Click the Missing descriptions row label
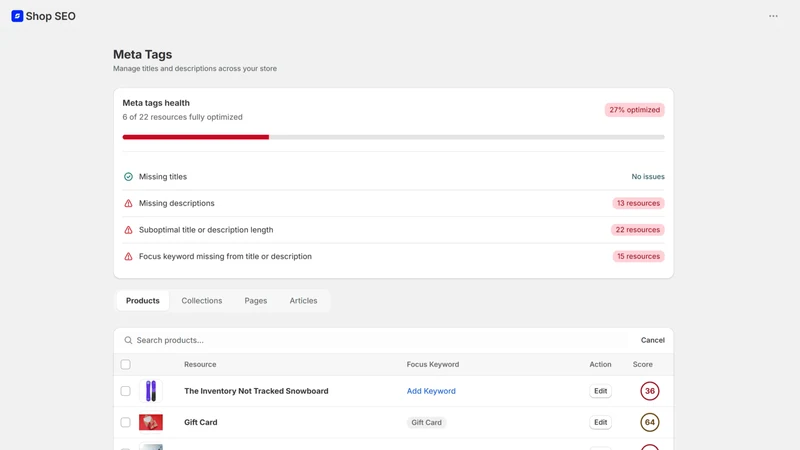 (177, 203)
